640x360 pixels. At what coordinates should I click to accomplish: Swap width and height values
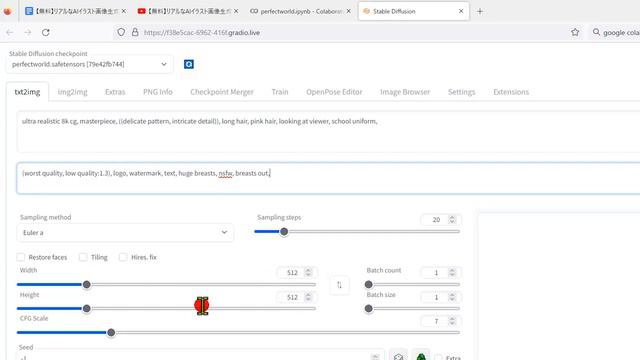(339, 285)
